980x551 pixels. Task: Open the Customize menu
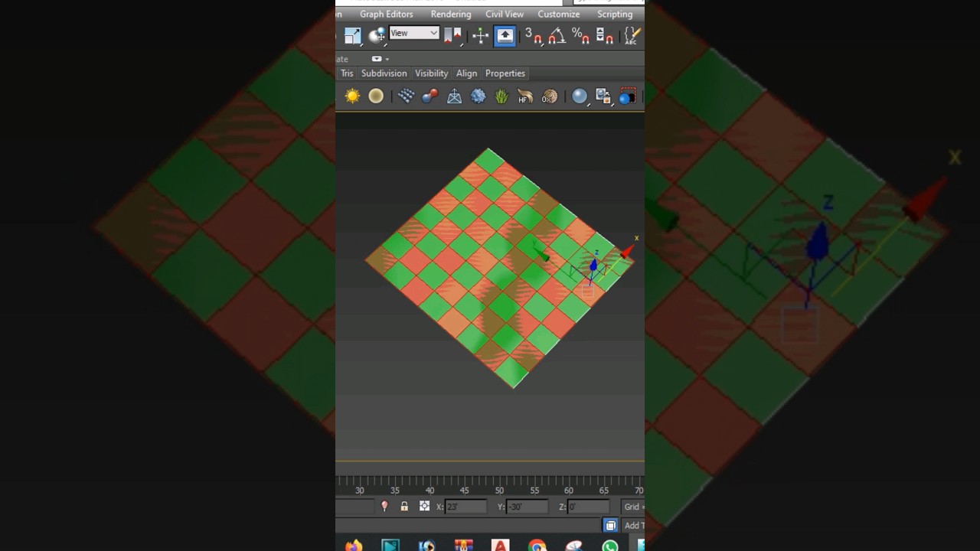[559, 14]
